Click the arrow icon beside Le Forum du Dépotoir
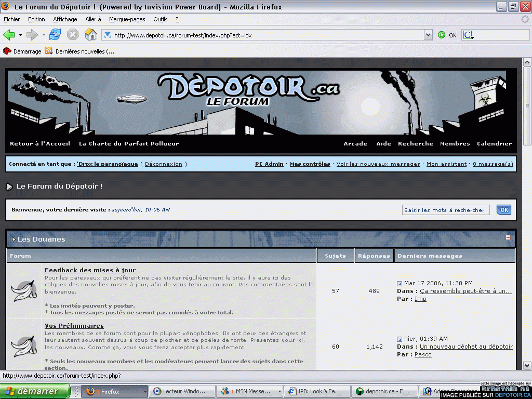The height and width of the screenshot is (399, 532). tap(9, 187)
